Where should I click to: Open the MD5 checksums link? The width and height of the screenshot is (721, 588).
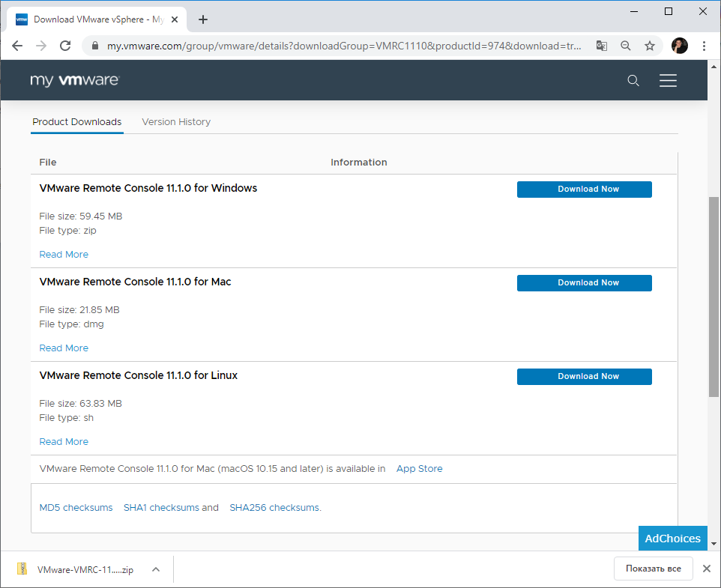click(76, 508)
